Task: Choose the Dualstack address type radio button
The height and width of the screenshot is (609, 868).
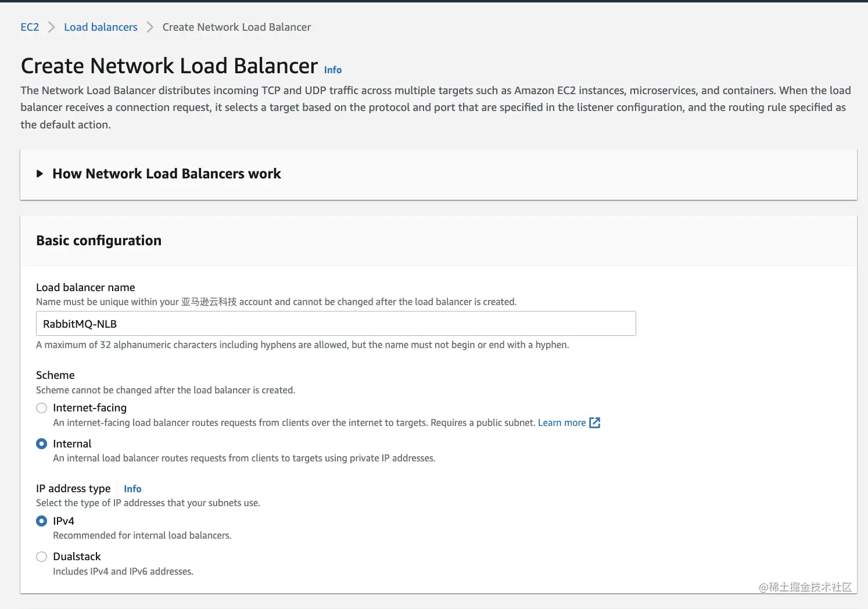Action: pos(42,557)
